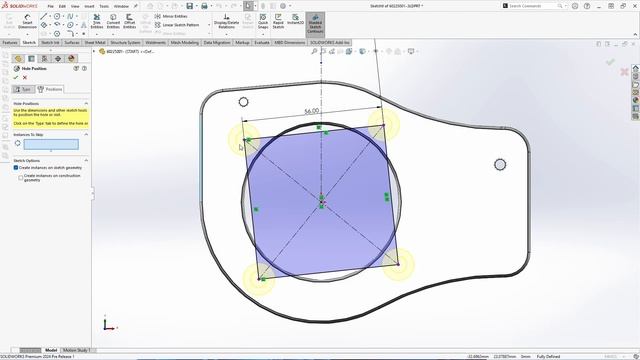Screen dimensions: 640x360
Task: Accept Hole Position with green checkmark
Action: click(16, 78)
